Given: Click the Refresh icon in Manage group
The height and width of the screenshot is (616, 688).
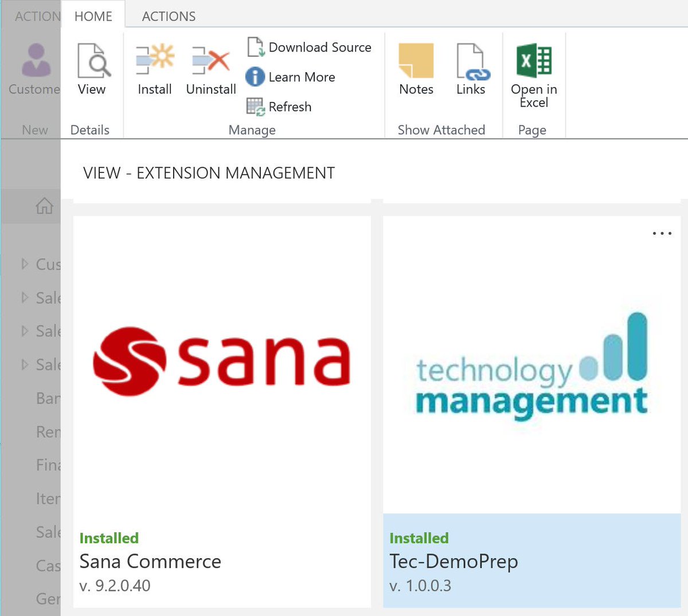Looking at the screenshot, I should point(255,107).
